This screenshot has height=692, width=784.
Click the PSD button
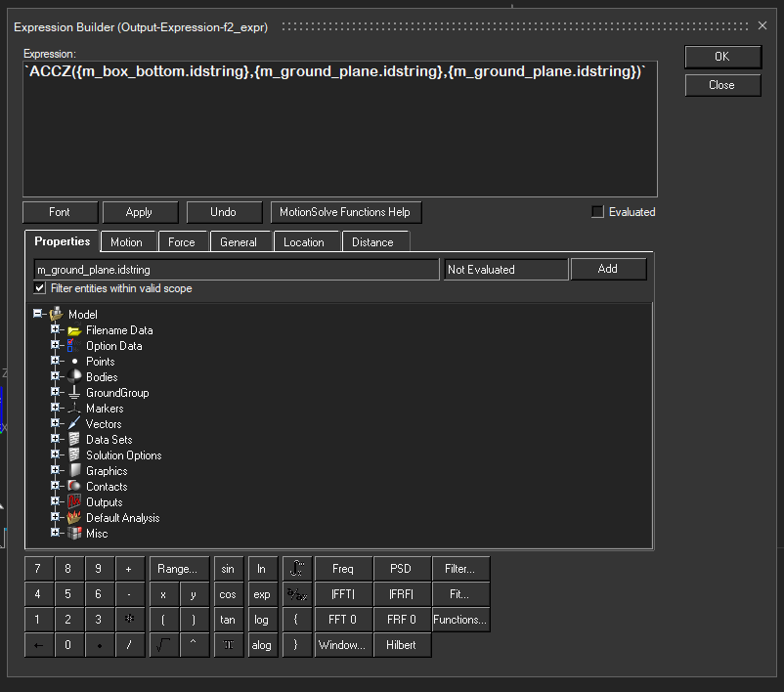pos(402,569)
